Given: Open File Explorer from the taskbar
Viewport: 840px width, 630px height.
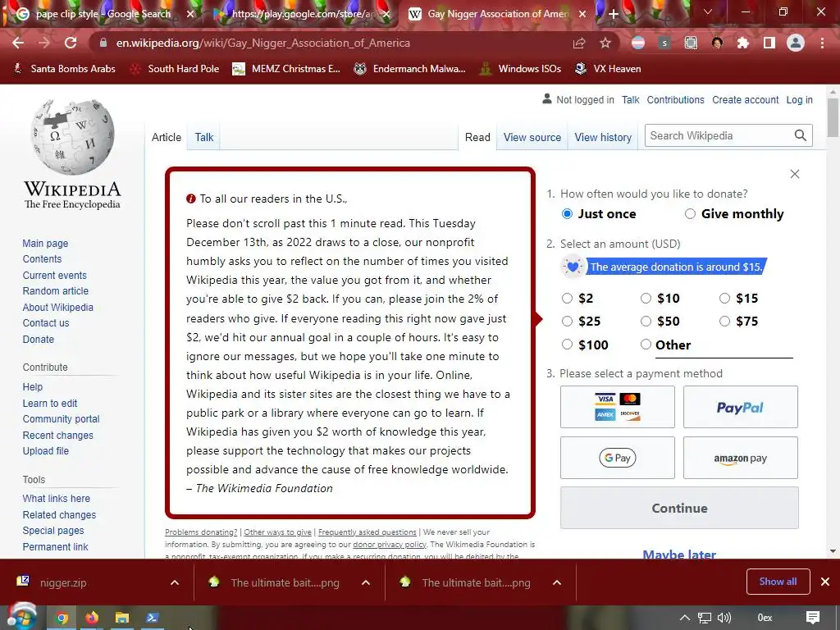Looking at the screenshot, I should [122, 619].
